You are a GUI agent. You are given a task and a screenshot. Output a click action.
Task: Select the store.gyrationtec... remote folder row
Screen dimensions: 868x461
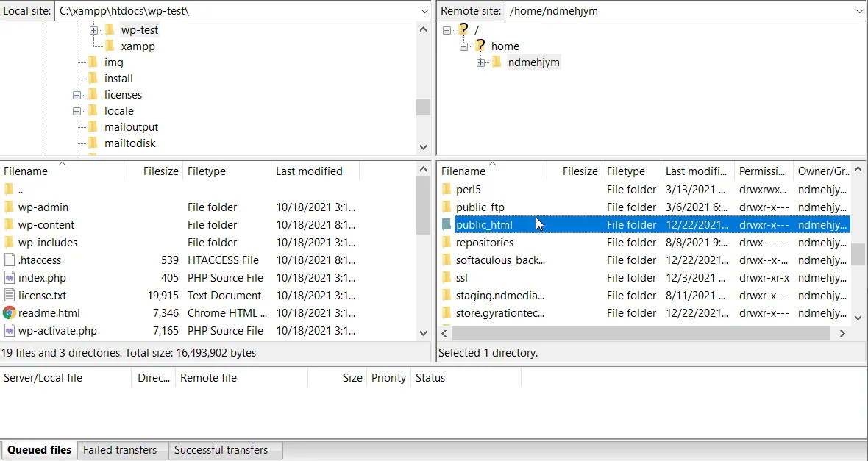(645, 313)
